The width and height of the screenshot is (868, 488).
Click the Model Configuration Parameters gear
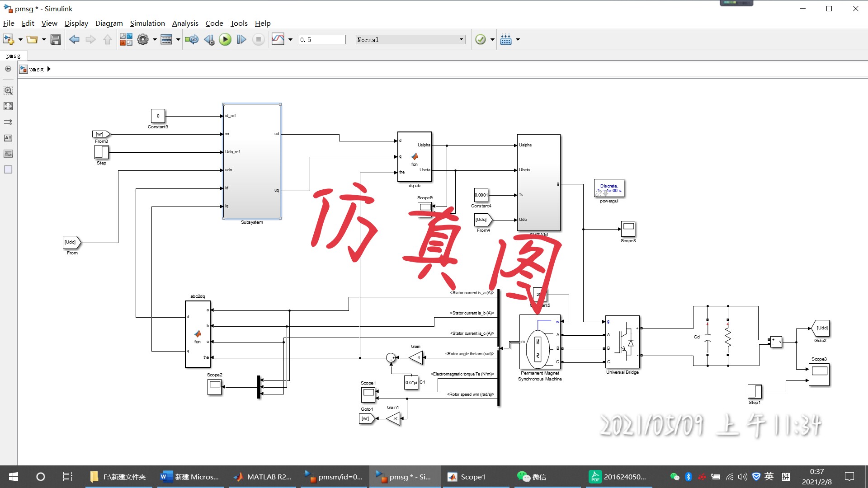[143, 40]
